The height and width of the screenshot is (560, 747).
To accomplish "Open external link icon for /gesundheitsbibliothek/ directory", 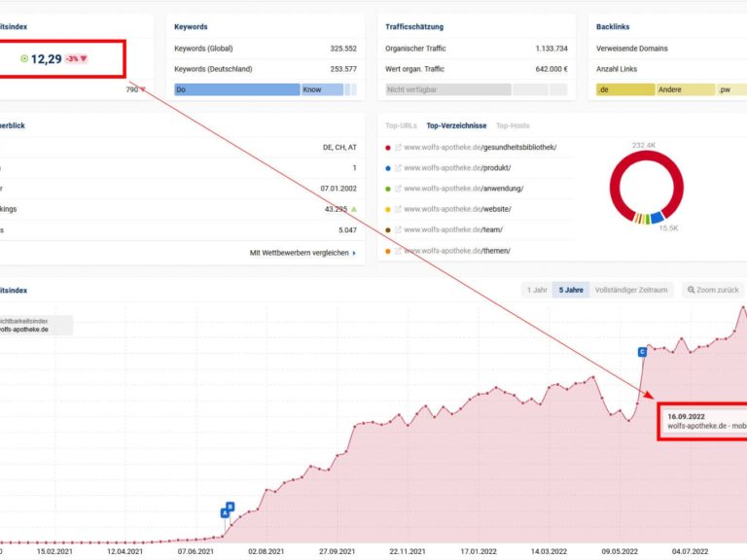I will (398, 148).
